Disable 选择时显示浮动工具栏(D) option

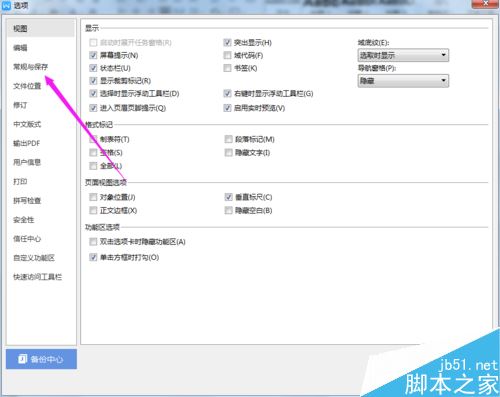point(93,94)
